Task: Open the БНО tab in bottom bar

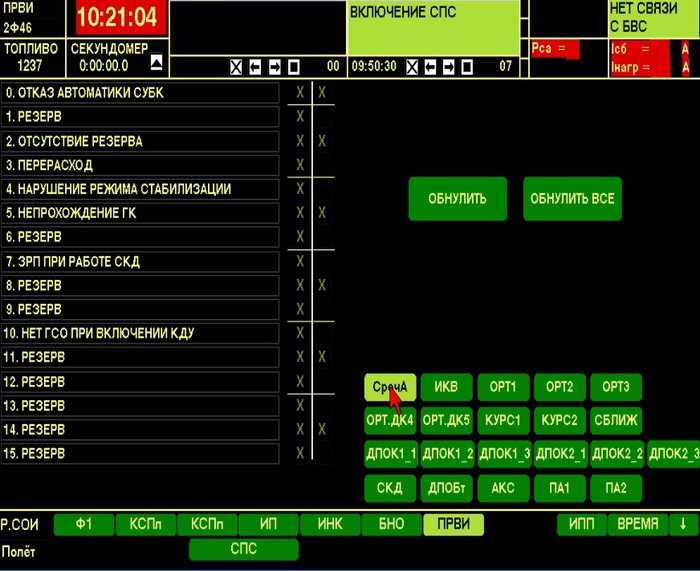Action: pos(391,524)
